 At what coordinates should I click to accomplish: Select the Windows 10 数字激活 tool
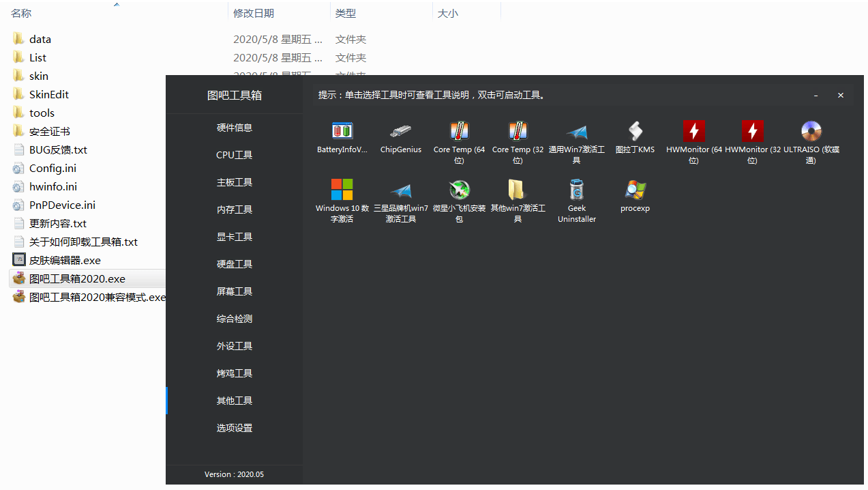pos(342,198)
